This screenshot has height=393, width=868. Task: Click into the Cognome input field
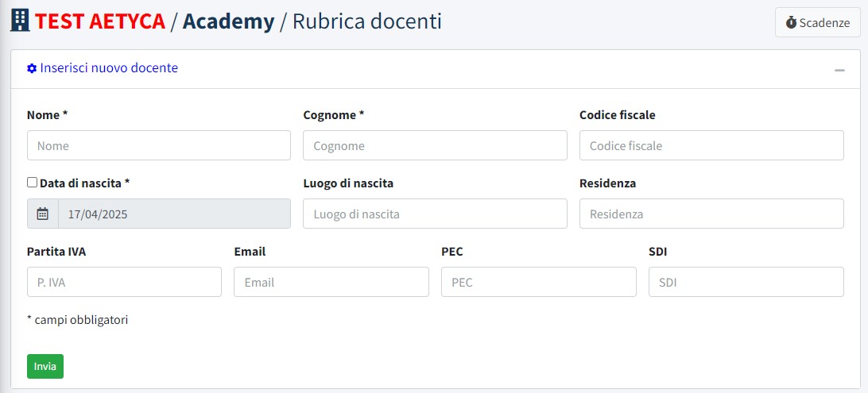tap(435, 145)
